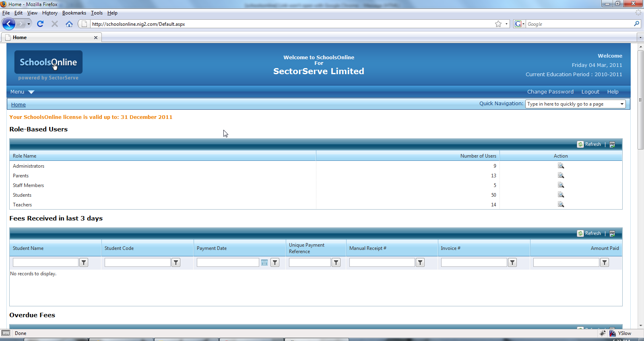Focus the Amount Paid filter field
Screen dimensions: 644x341
click(566, 262)
